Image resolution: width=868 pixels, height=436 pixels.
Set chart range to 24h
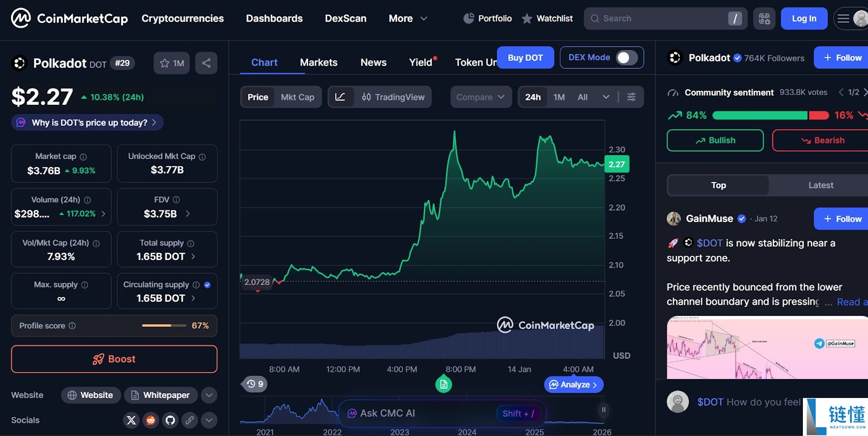[x=533, y=97]
